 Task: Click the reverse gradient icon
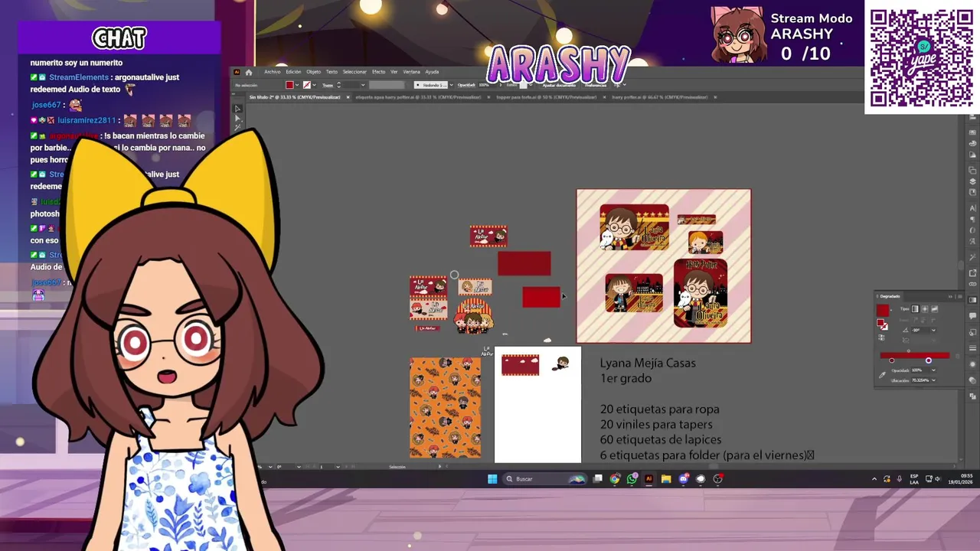point(881,337)
